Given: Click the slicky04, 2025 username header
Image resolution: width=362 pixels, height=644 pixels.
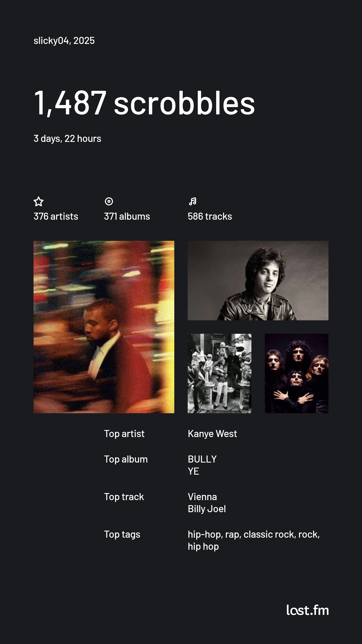Looking at the screenshot, I should coord(64,40).
